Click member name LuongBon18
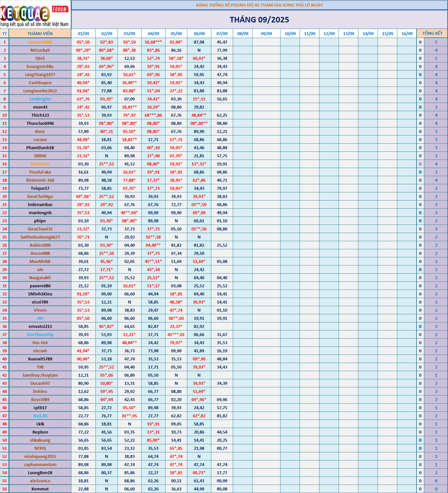Viewport: 448px width, 493px height. coord(40,473)
